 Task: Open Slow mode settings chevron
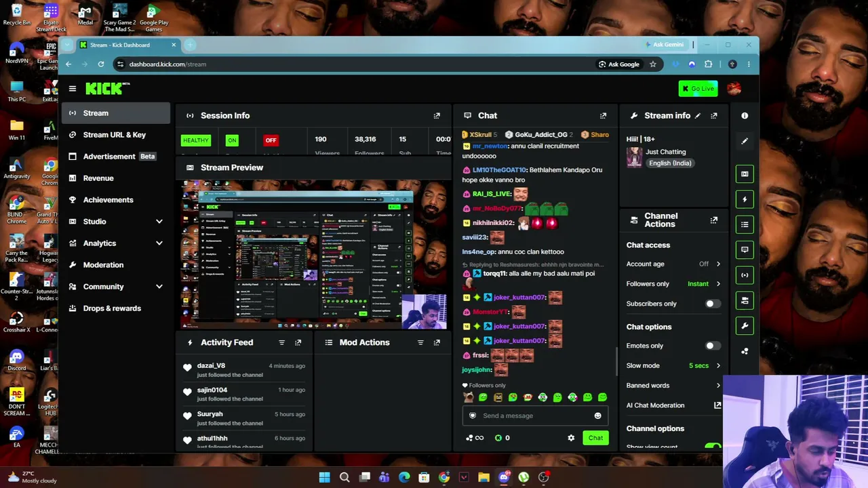coord(718,366)
